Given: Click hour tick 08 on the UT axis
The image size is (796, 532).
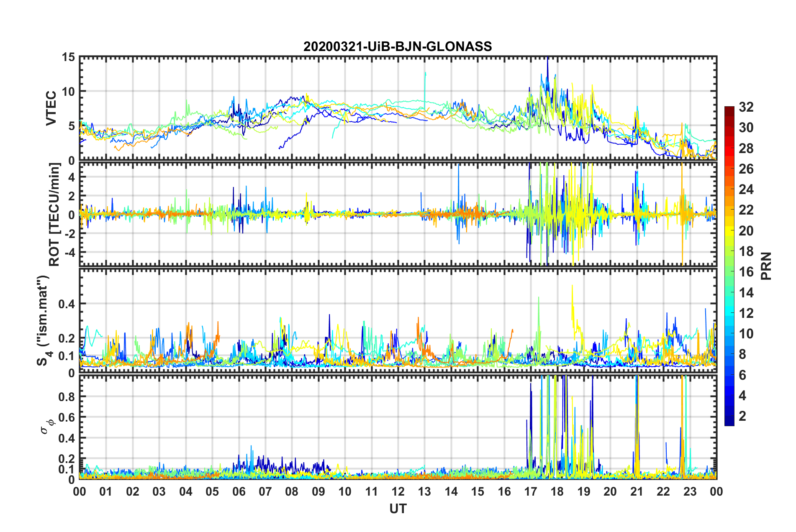Looking at the screenshot, I should [x=292, y=491].
